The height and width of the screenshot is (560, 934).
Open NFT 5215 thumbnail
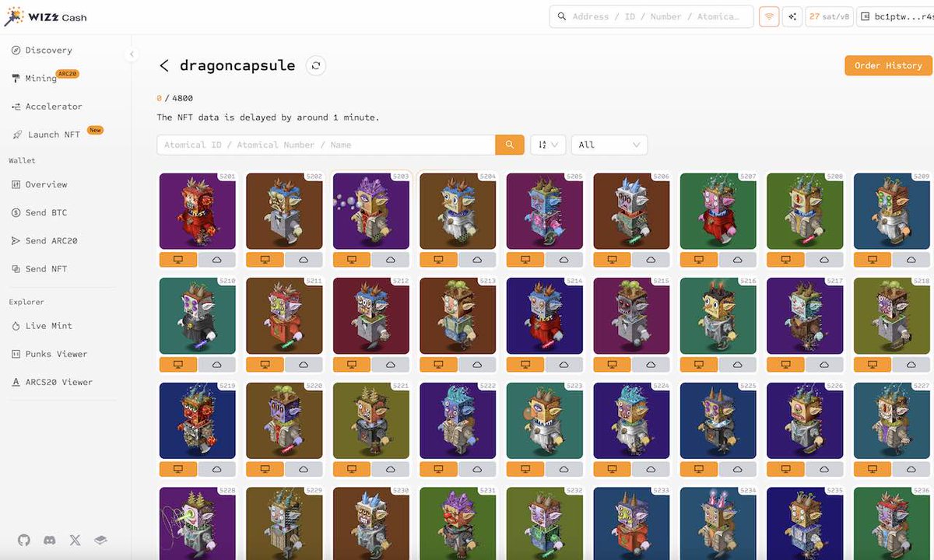point(631,316)
